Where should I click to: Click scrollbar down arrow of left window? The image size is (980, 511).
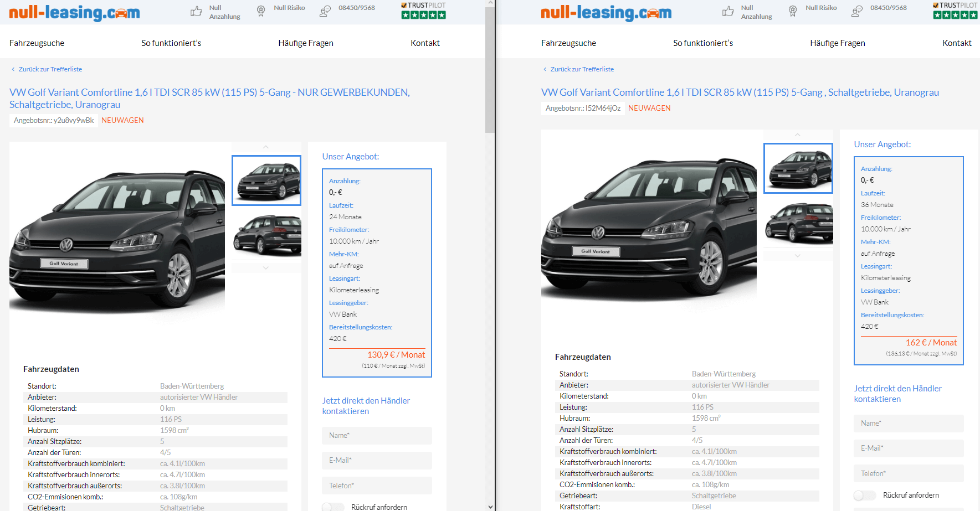pos(490,507)
